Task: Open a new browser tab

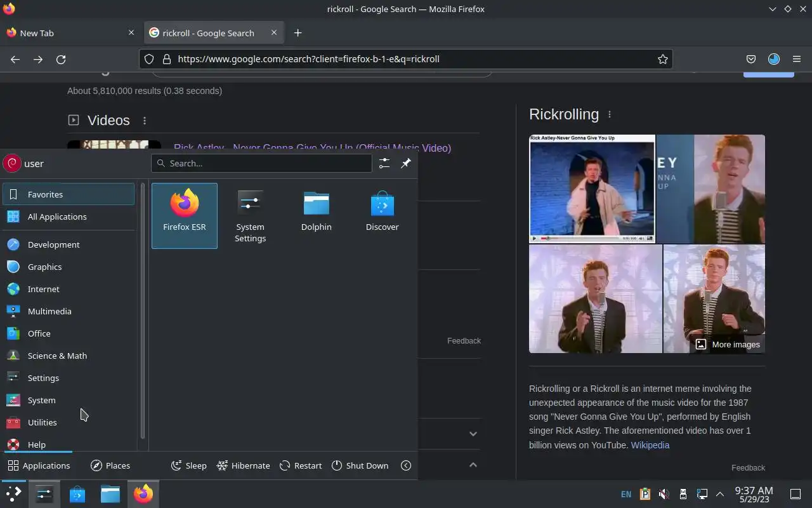Action: point(298,33)
